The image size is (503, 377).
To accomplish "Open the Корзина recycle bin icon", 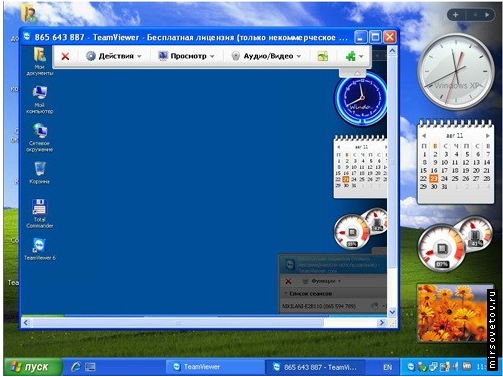I will (x=39, y=173).
